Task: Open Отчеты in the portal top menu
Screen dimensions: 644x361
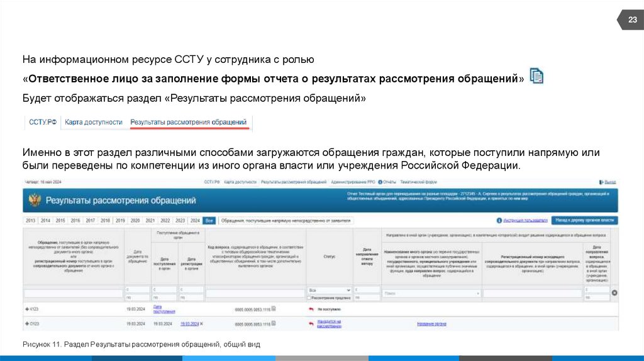Action: pos(389,182)
